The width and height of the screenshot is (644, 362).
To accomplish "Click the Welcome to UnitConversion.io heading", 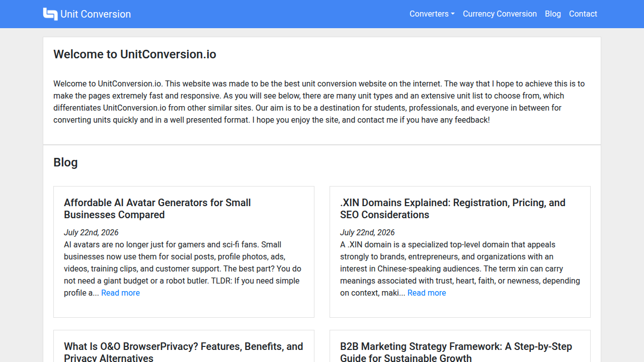I will (135, 54).
